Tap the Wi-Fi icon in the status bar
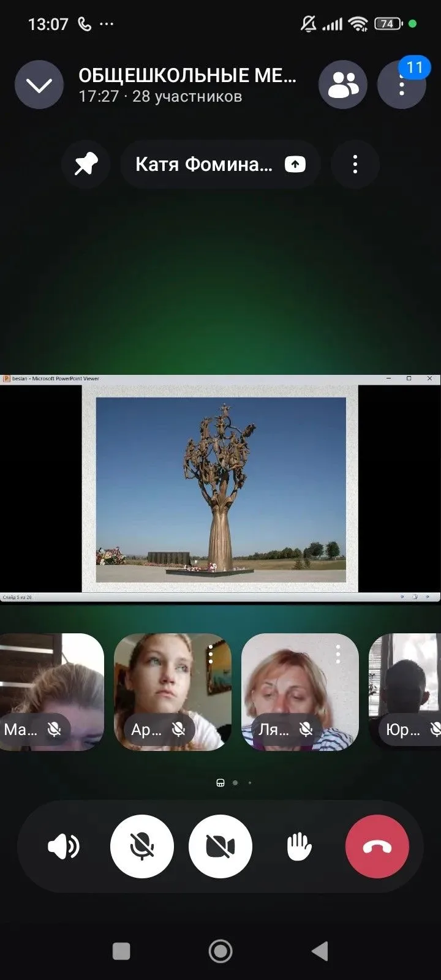This screenshot has height=980, width=441. (x=358, y=24)
